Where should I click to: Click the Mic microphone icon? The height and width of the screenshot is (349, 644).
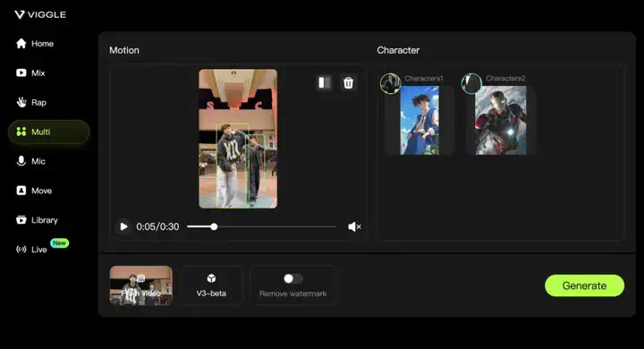pos(21,161)
